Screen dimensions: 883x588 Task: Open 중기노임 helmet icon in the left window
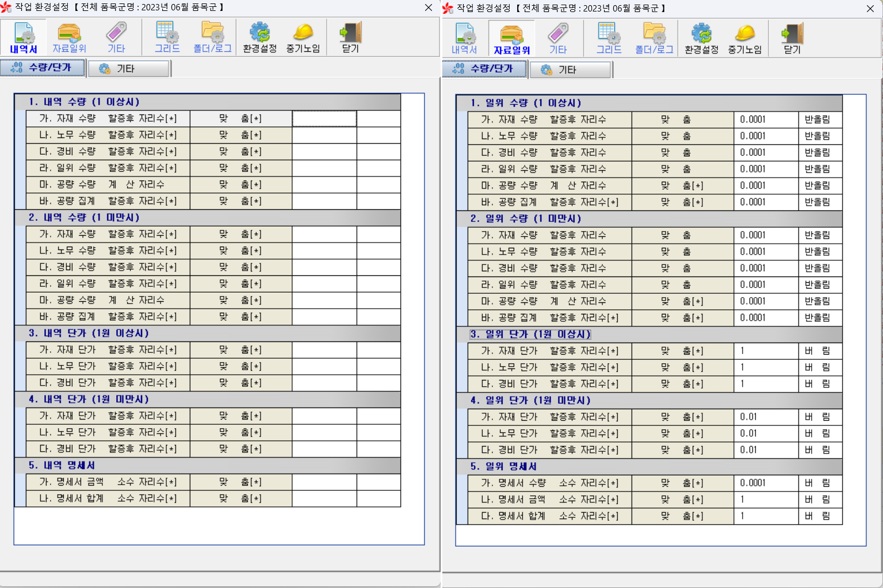(x=303, y=38)
